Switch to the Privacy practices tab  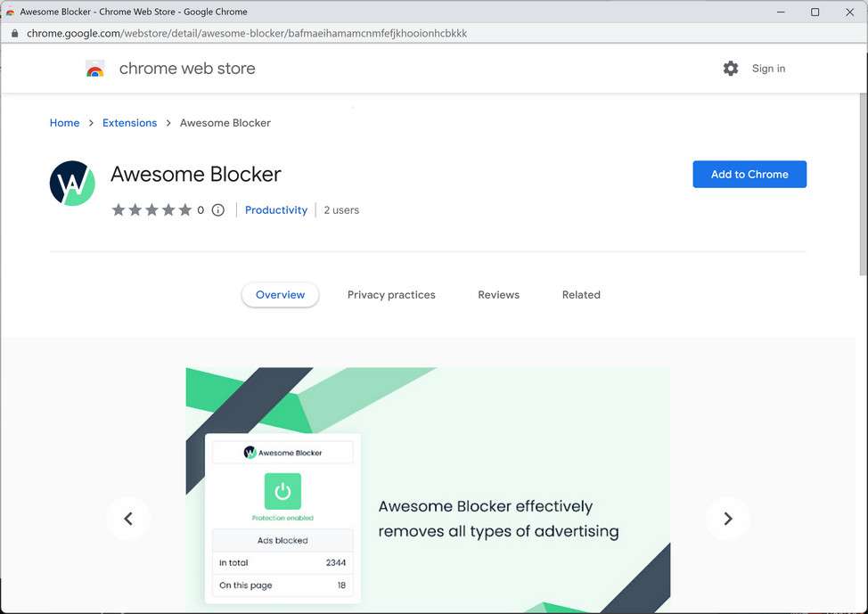tap(391, 295)
